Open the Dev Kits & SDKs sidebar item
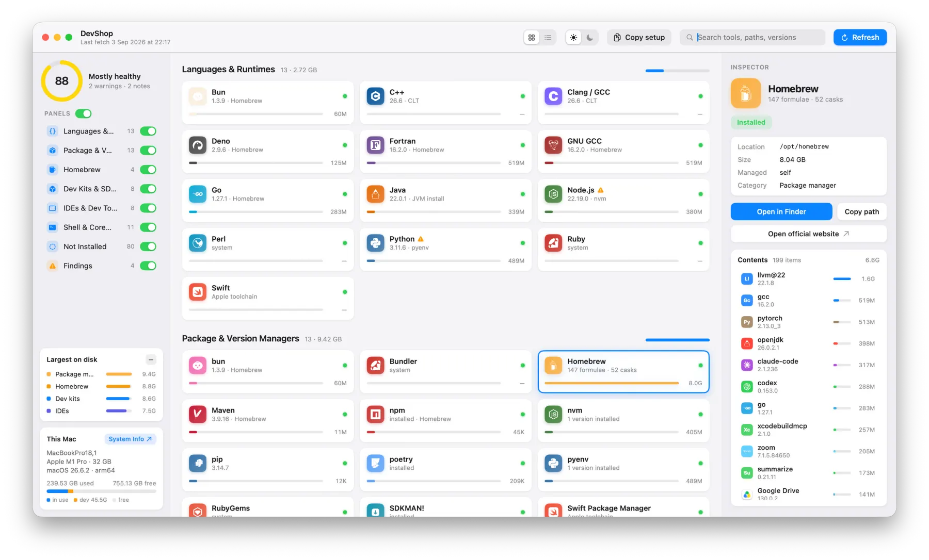 coord(90,189)
